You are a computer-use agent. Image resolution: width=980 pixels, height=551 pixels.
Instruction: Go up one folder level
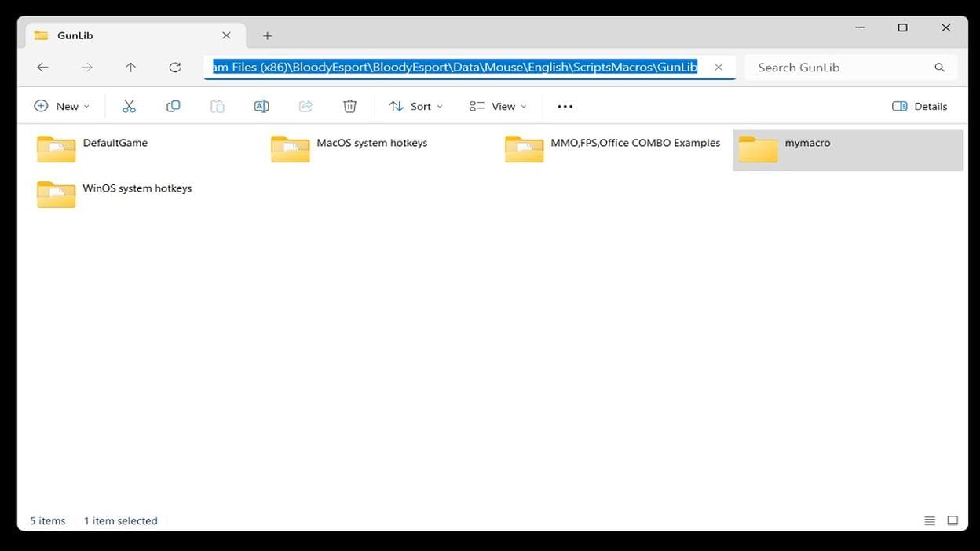click(x=130, y=68)
